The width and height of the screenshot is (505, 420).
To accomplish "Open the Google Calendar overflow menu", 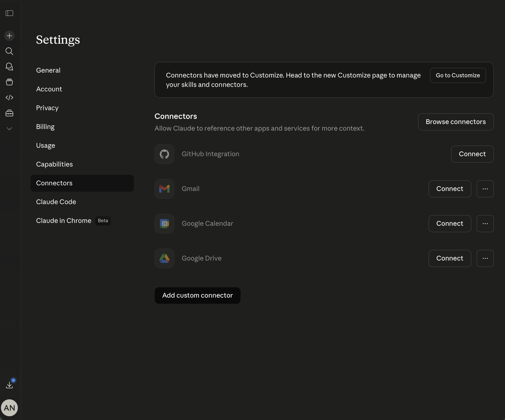I will [x=485, y=223].
